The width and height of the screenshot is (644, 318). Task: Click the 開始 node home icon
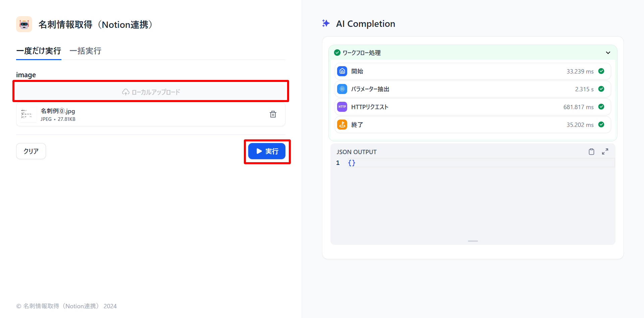pos(342,71)
